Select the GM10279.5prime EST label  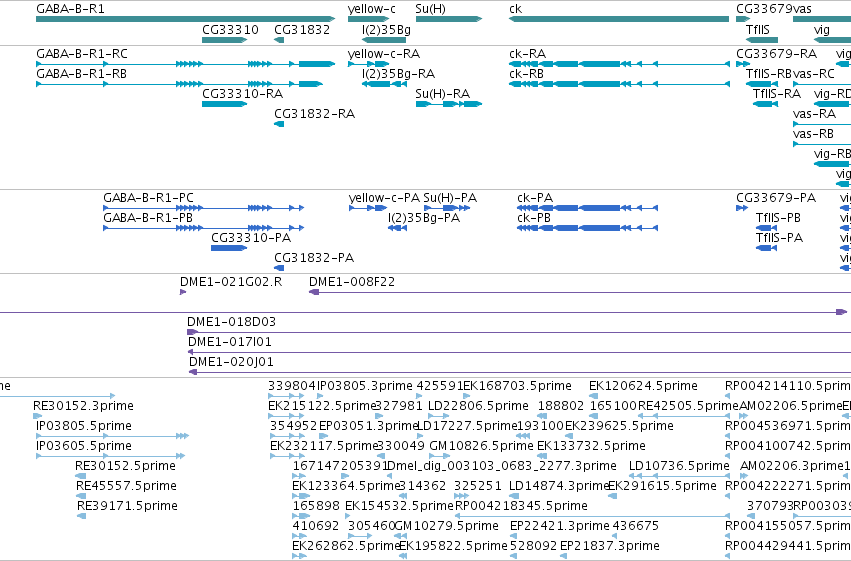click(446, 526)
